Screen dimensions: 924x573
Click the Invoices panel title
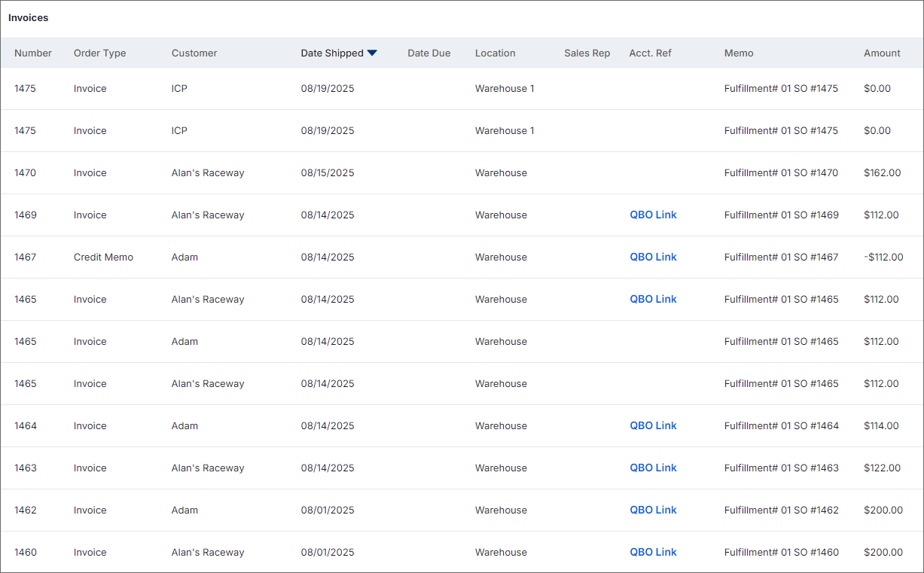tap(28, 17)
